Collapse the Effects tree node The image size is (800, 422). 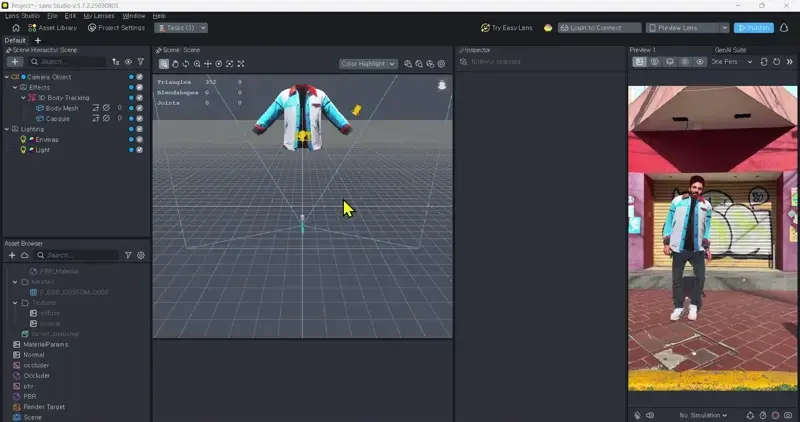[x=15, y=87]
